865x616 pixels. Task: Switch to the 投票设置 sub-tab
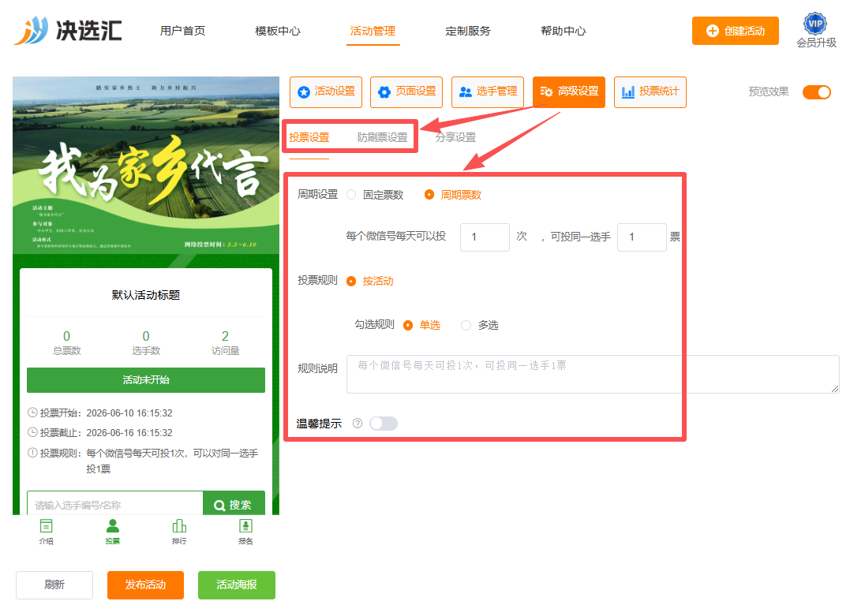click(x=309, y=137)
